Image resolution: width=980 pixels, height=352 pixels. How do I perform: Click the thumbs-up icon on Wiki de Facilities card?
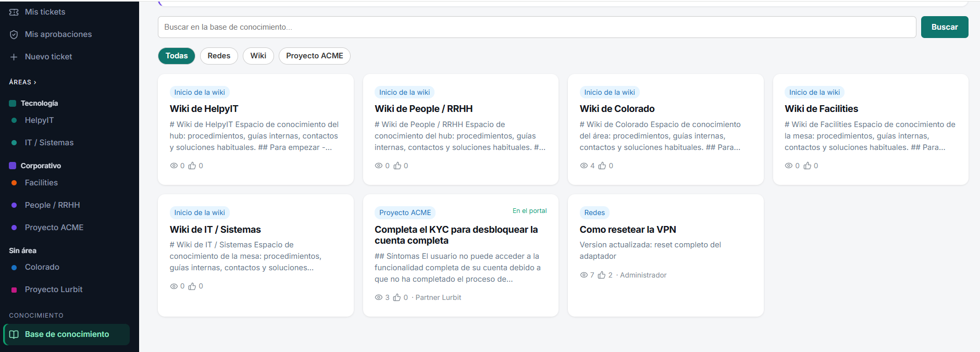808,166
